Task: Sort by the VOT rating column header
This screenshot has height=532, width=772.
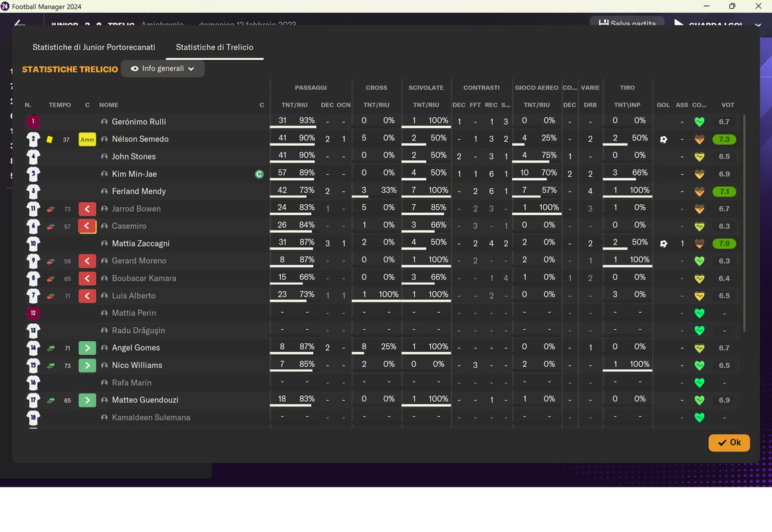Action: pos(727,105)
